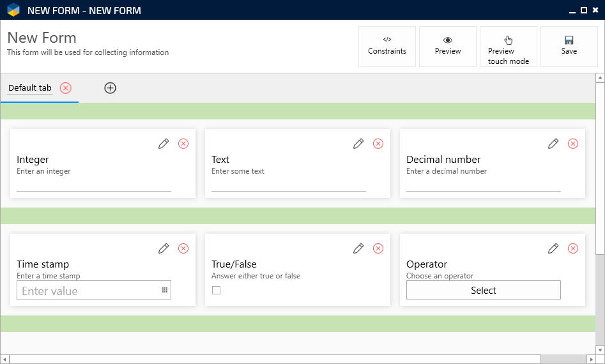Image resolution: width=605 pixels, height=364 pixels.
Task: Edit the Text field using pencil icon
Action: 358,144
